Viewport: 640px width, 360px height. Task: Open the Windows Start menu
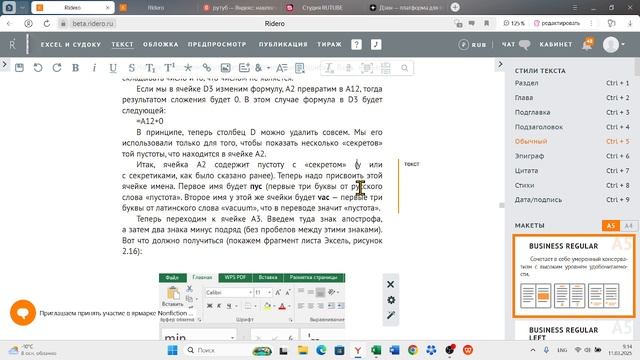(x=173, y=350)
